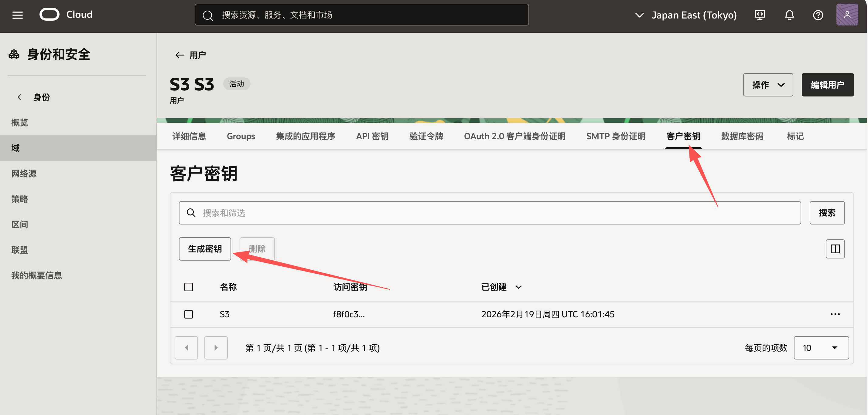Sort by the 已创建 column chevron
This screenshot has width=868, height=415.
click(518, 287)
